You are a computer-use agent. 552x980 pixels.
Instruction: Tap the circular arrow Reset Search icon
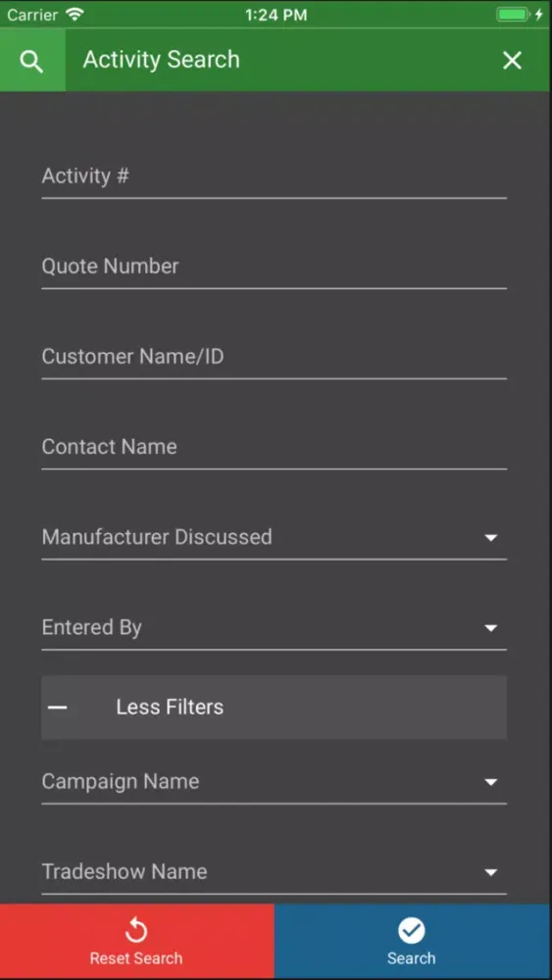[x=135, y=930]
